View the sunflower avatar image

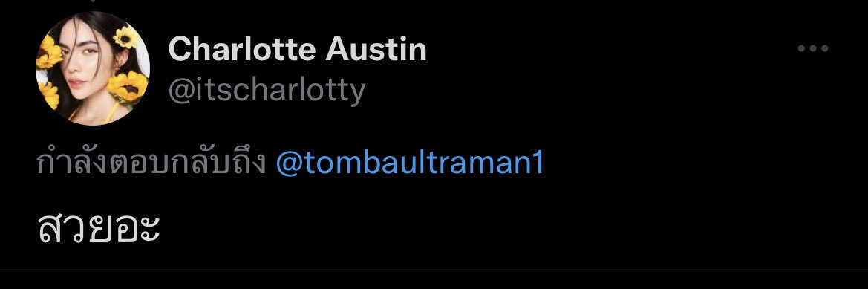[93, 68]
